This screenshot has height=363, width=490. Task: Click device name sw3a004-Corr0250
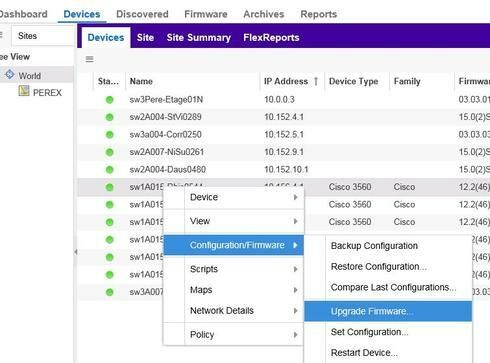(x=165, y=135)
